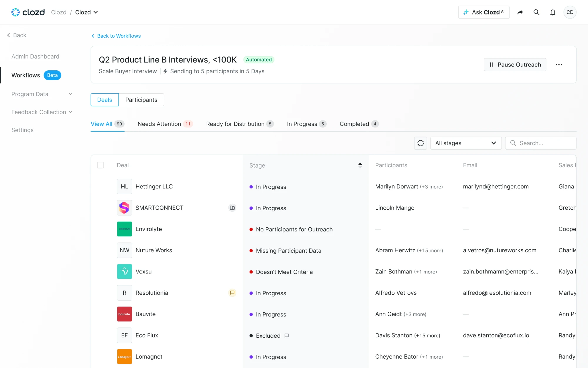Viewport: 588px width, 368px height.
Task: Click the Lincoln Mango participant
Action: pos(395,208)
